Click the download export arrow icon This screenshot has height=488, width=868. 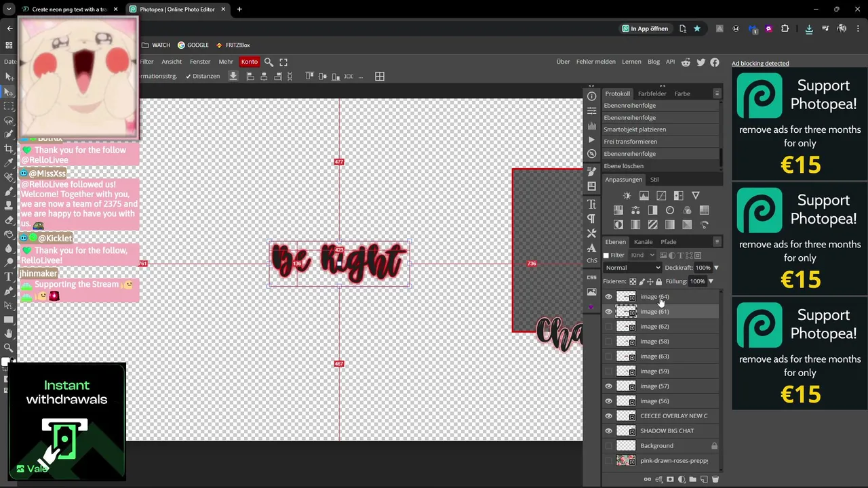pos(233,77)
